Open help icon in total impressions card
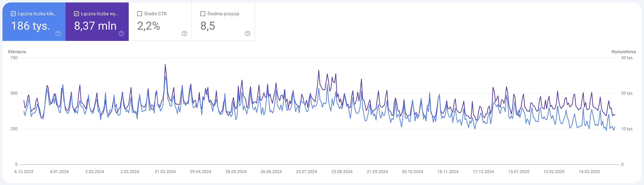This screenshot has width=644, height=185. [121, 34]
